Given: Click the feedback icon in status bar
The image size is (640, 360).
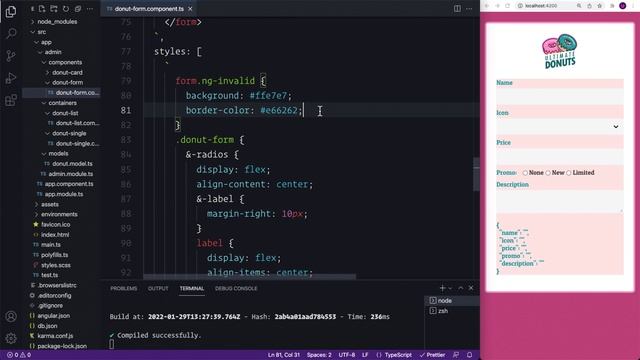Looking at the screenshot, I should pyautogui.click(x=456, y=355).
